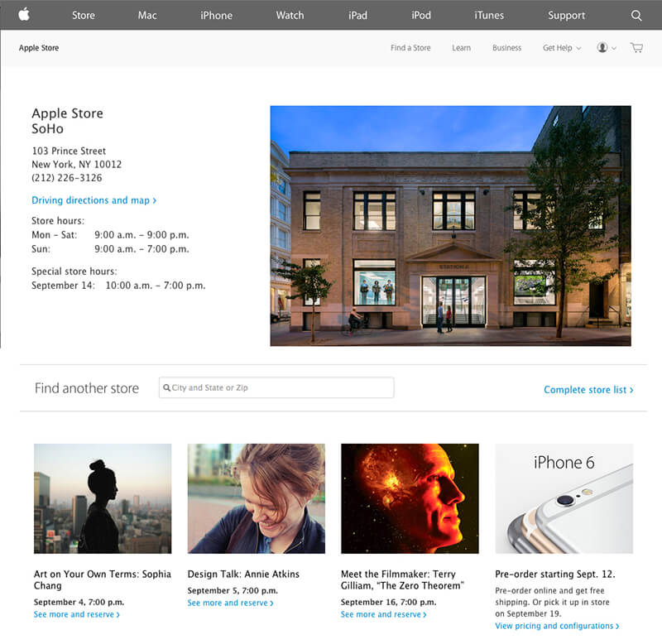Viewport: 662px width, 644px height.
Task: Open the SoHo store building photo
Action: tap(450, 225)
